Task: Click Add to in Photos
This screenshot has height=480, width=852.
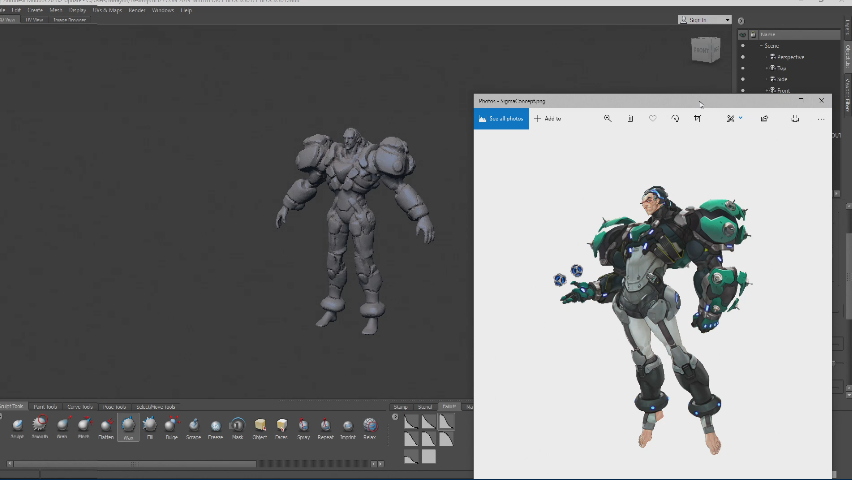Action: [x=548, y=119]
